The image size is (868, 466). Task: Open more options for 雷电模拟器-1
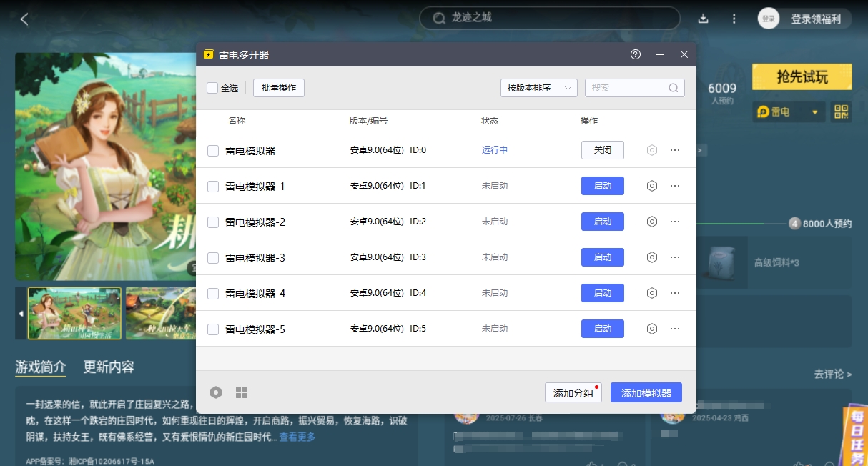pyautogui.click(x=675, y=186)
